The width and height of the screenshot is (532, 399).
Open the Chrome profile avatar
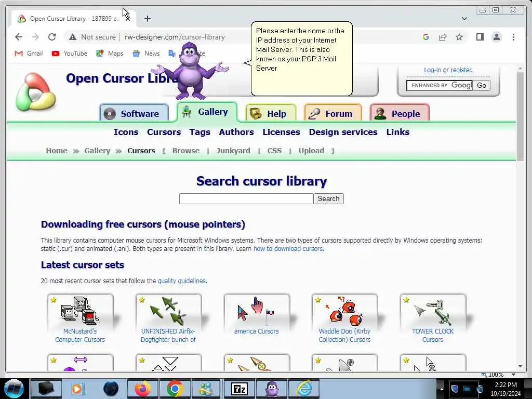pyautogui.click(x=496, y=37)
